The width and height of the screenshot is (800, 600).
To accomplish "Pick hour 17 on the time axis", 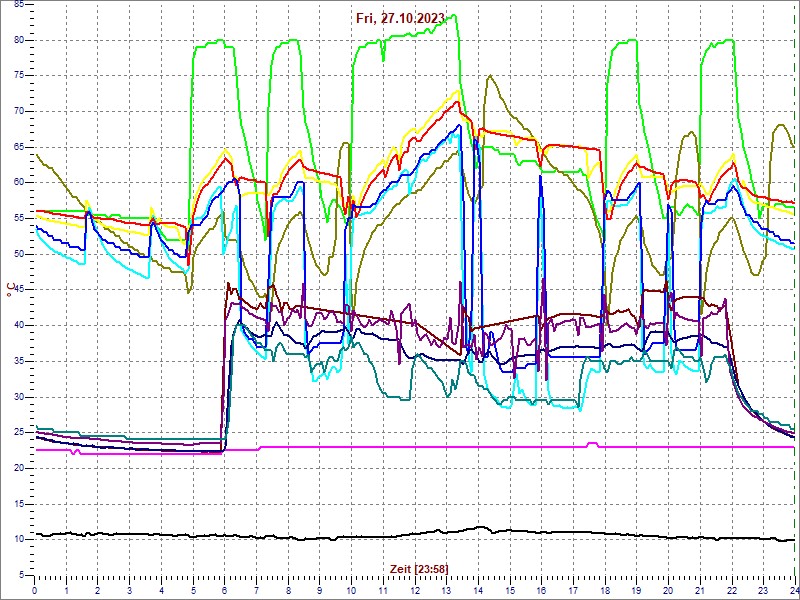I will (573, 590).
